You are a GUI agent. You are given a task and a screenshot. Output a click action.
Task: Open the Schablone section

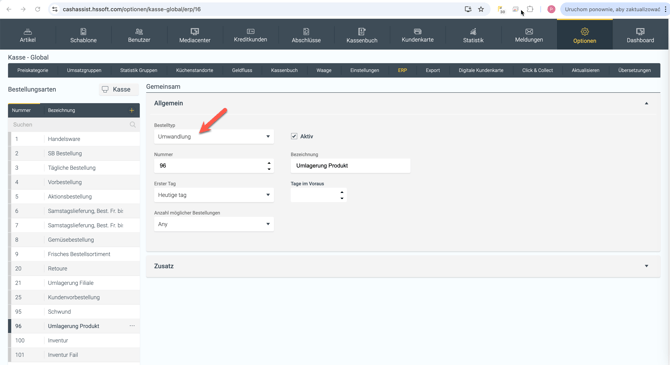[x=83, y=35]
